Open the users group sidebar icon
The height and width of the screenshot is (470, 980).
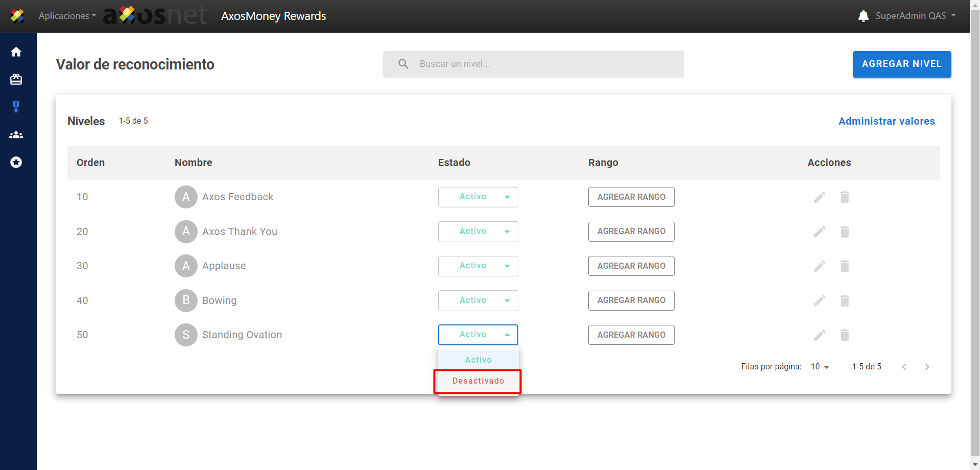(16, 135)
